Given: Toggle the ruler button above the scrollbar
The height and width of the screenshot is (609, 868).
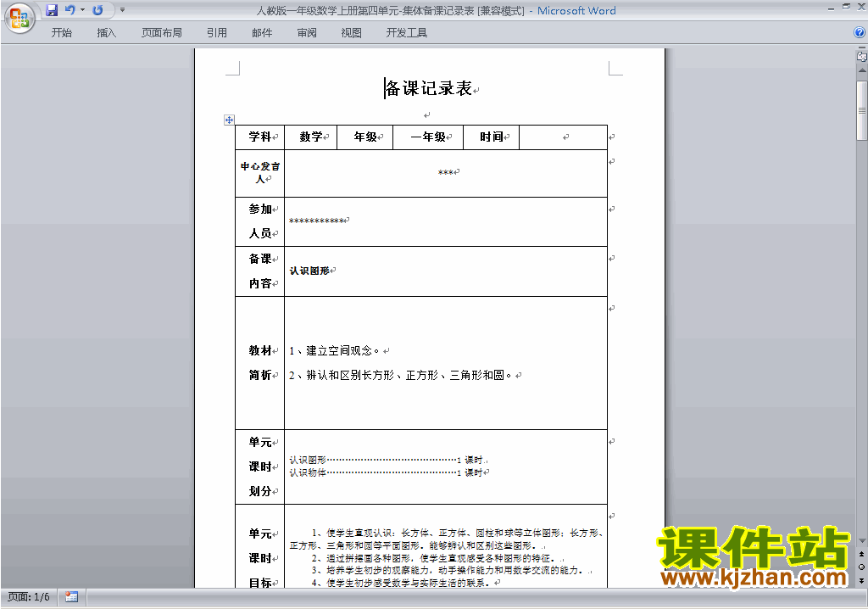Looking at the screenshot, I should (x=862, y=56).
